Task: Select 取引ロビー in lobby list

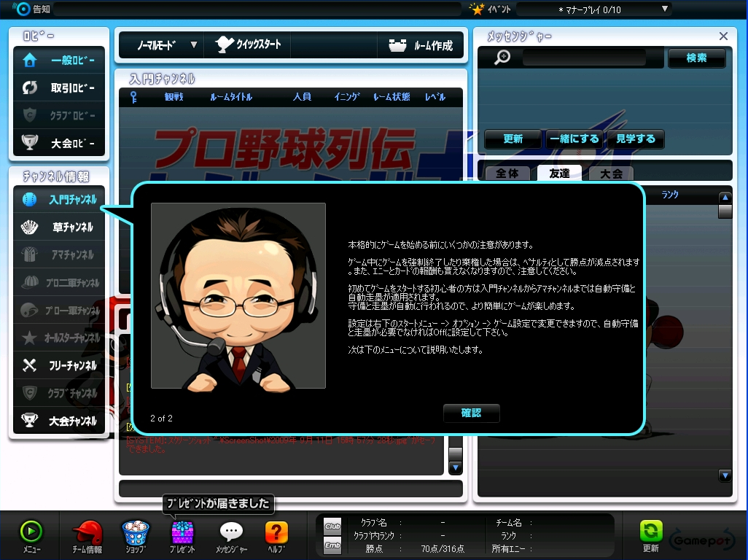Action: tap(60, 88)
